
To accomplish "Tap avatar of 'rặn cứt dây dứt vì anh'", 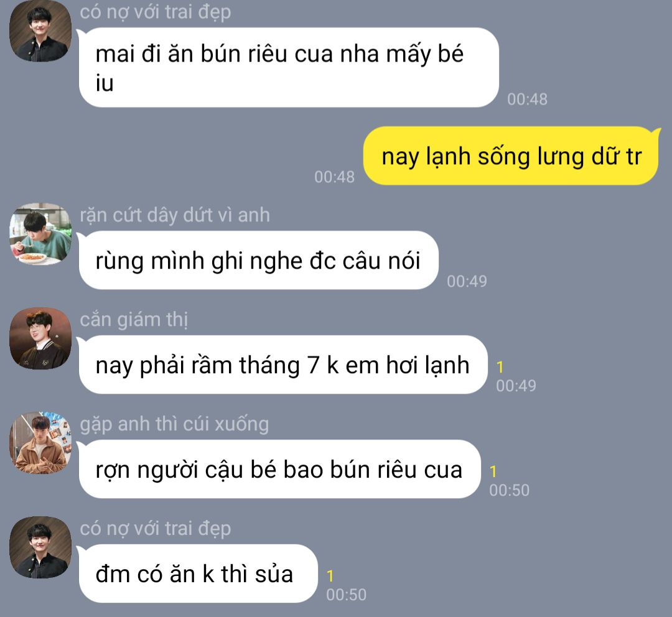I will tap(40, 234).
